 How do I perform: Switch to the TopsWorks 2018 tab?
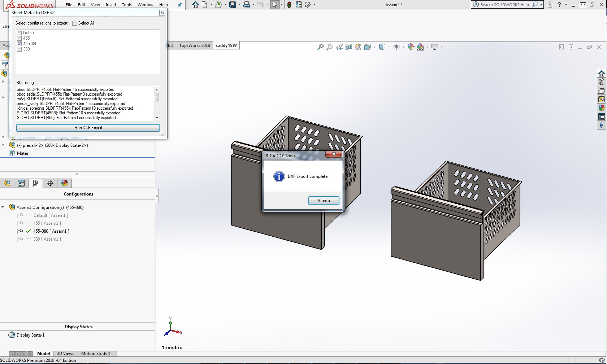(194, 45)
